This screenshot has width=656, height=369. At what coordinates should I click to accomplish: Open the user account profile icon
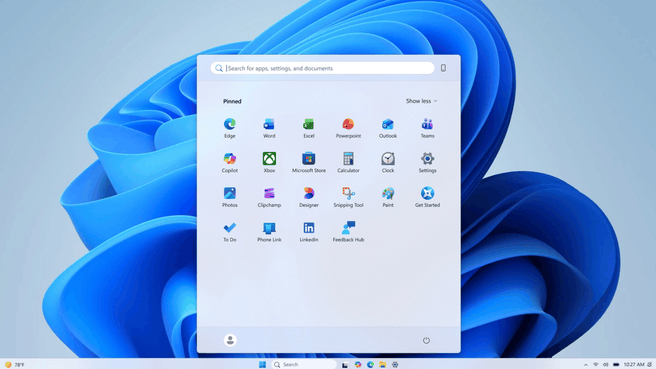pyautogui.click(x=230, y=340)
